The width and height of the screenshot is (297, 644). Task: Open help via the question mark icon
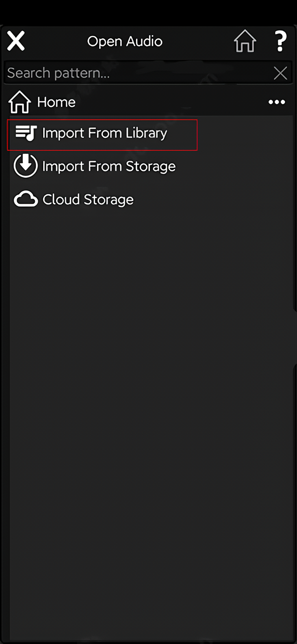(x=280, y=41)
